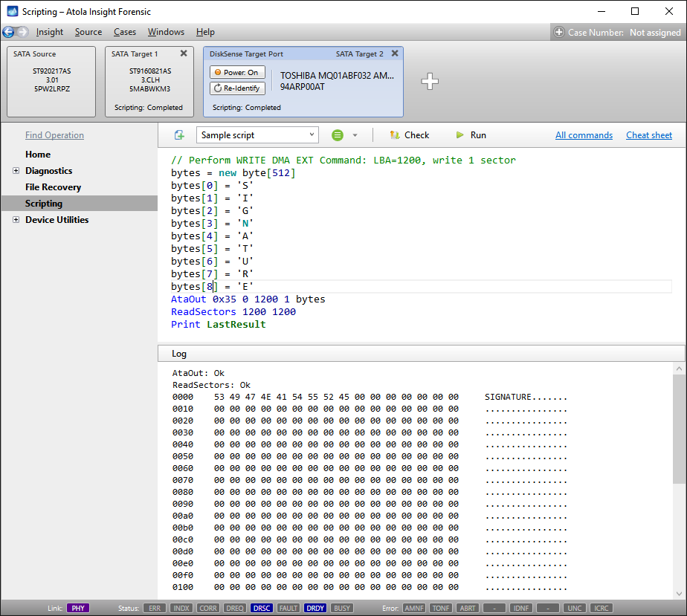The height and width of the screenshot is (616, 687).
Task: Open the Cases menu
Action: tap(125, 32)
